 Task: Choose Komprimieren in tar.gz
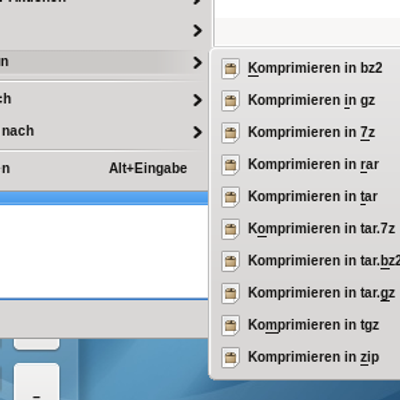306,293
